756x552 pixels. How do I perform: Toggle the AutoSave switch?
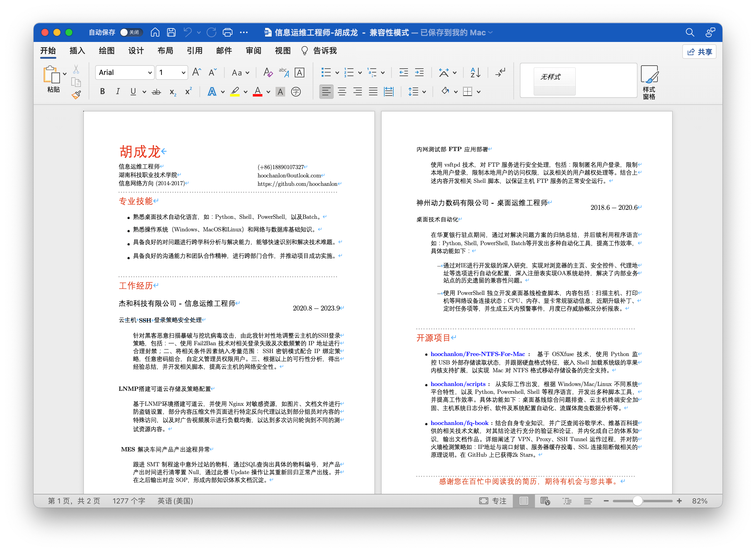(131, 32)
